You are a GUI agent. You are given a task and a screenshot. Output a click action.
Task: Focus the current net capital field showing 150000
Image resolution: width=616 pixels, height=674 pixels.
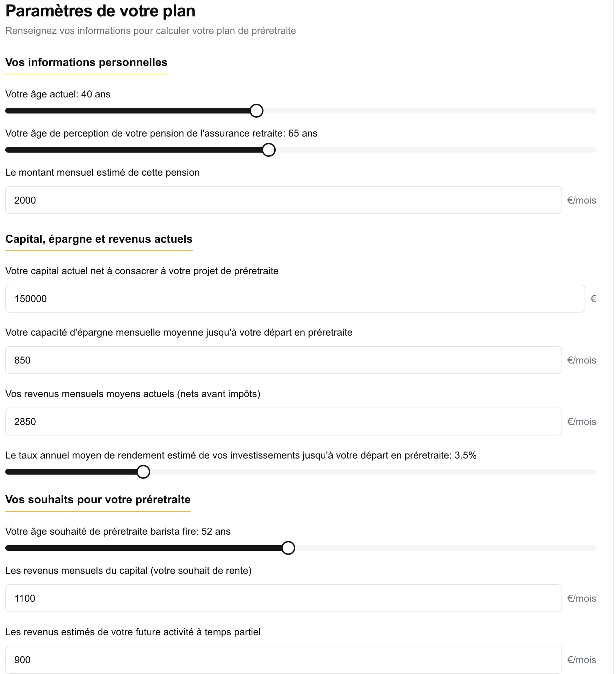coord(295,299)
